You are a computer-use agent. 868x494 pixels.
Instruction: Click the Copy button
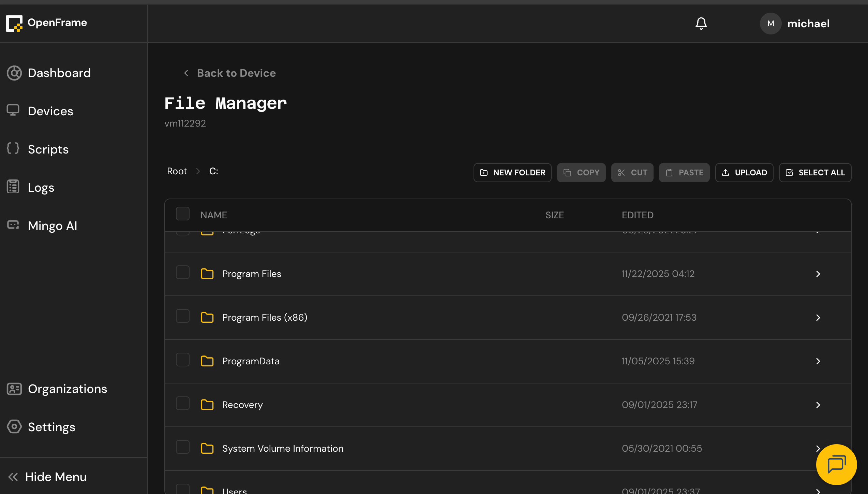(581, 173)
